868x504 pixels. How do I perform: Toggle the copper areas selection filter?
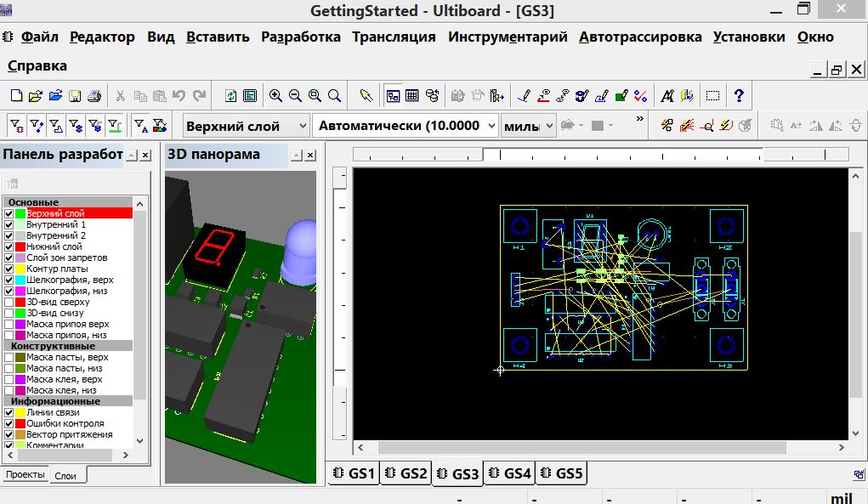(56, 126)
